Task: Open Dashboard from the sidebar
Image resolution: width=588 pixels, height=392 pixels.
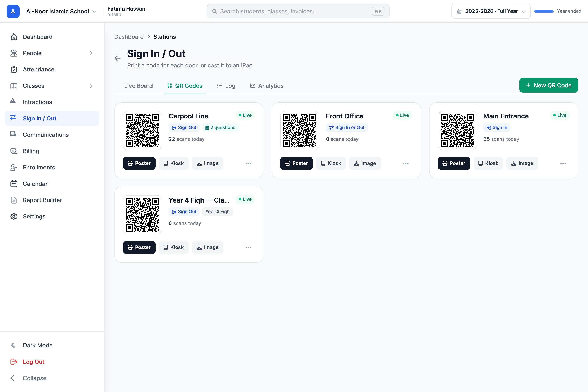Action: [52, 37]
